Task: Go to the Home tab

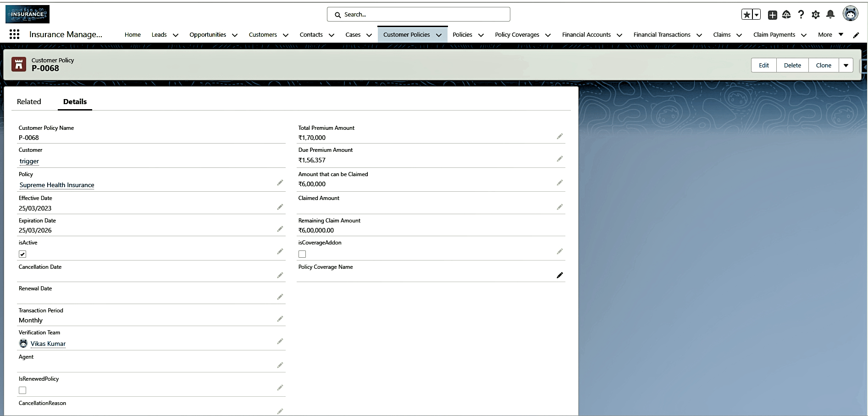Action: coord(133,34)
